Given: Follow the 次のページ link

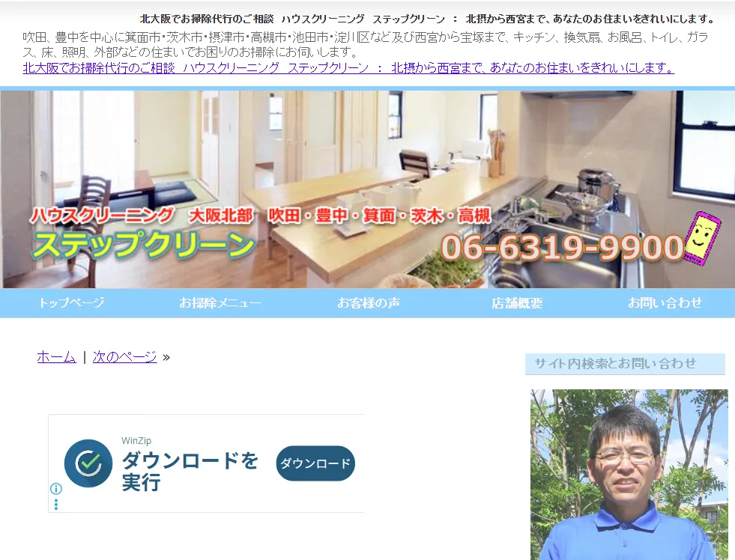Looking at the screenshot, I should pos(124,357).
